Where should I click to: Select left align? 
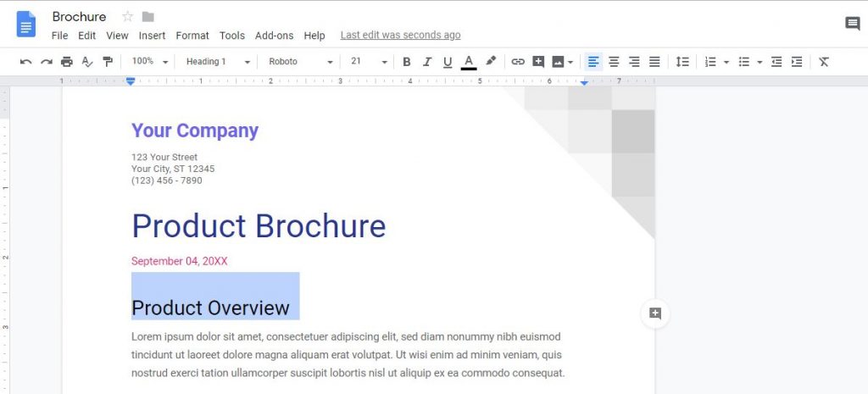[x=593, y=62]
